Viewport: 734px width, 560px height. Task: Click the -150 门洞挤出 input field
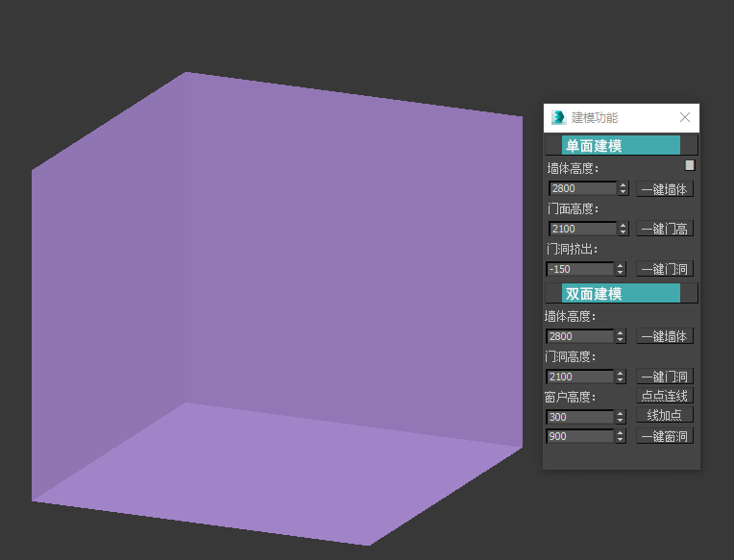[x=580, y=269]
